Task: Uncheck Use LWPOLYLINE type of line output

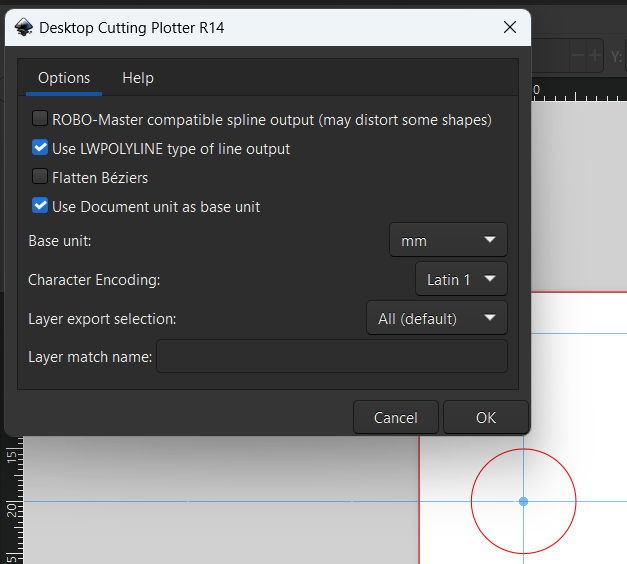Action: tap(40, 148)
